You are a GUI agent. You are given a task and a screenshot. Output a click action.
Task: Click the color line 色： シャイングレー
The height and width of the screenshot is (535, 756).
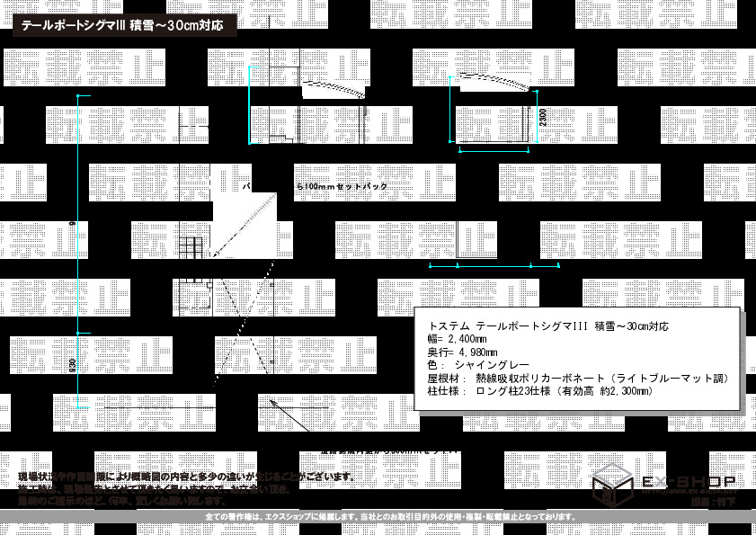(478, 365)
